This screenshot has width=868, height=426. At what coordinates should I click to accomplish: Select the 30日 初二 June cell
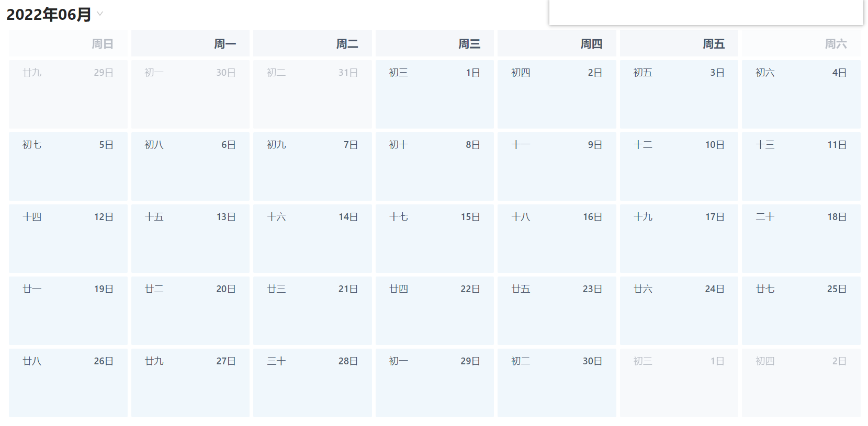pyautogui.click(x=557, y=383)
